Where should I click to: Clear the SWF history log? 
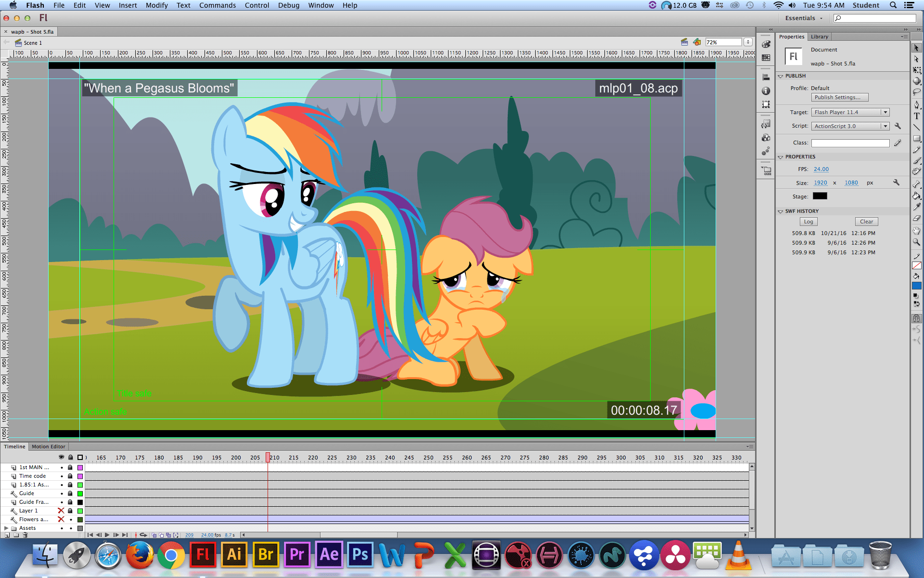tap(866, 222)
